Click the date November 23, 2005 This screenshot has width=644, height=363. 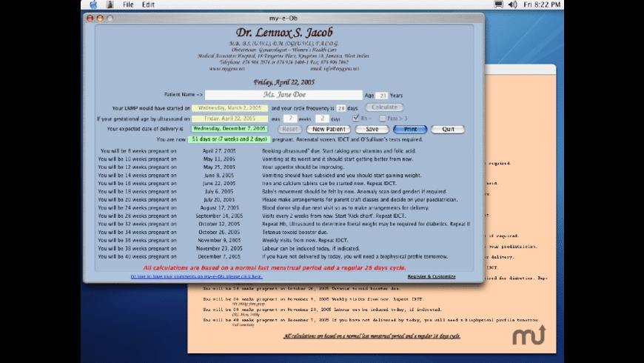pos(219,249)
